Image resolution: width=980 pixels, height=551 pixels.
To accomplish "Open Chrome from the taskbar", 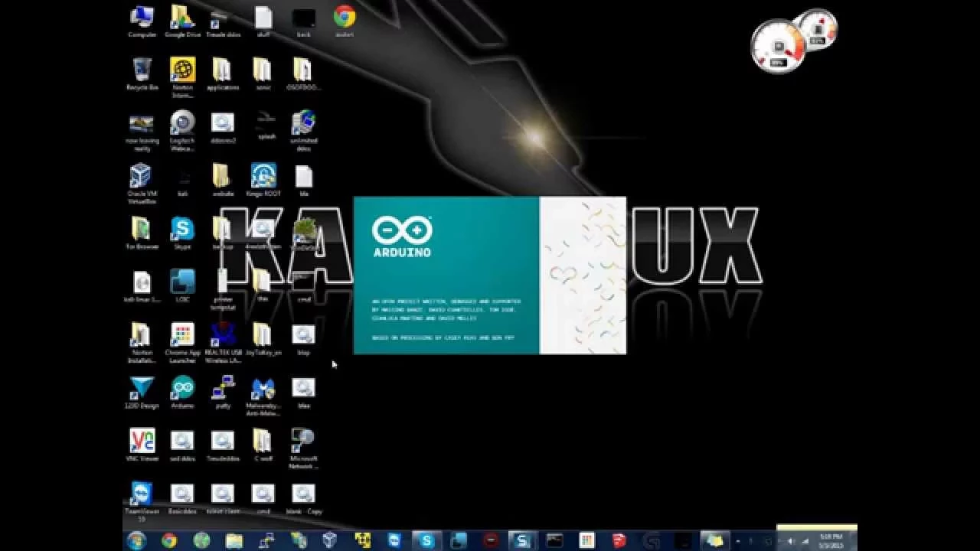I will click(169, 541).
